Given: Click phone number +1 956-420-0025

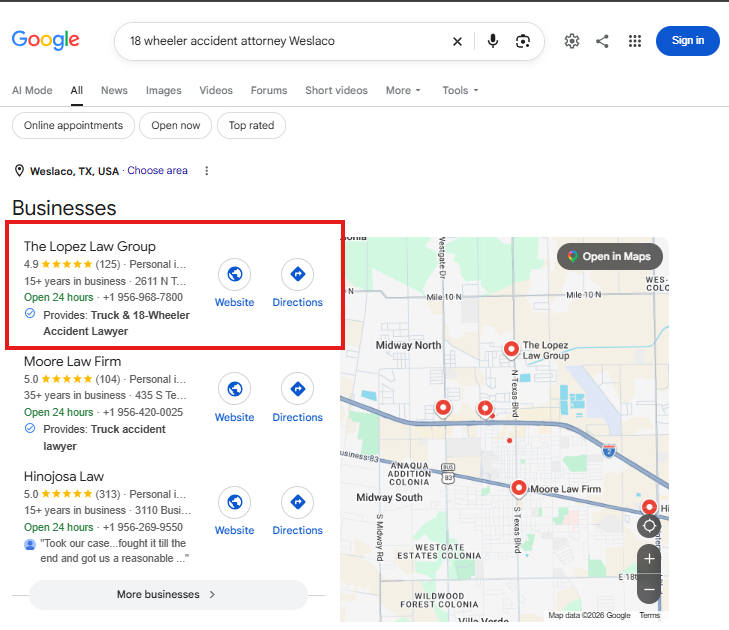Looking at the screenshot, I should 143,412.
